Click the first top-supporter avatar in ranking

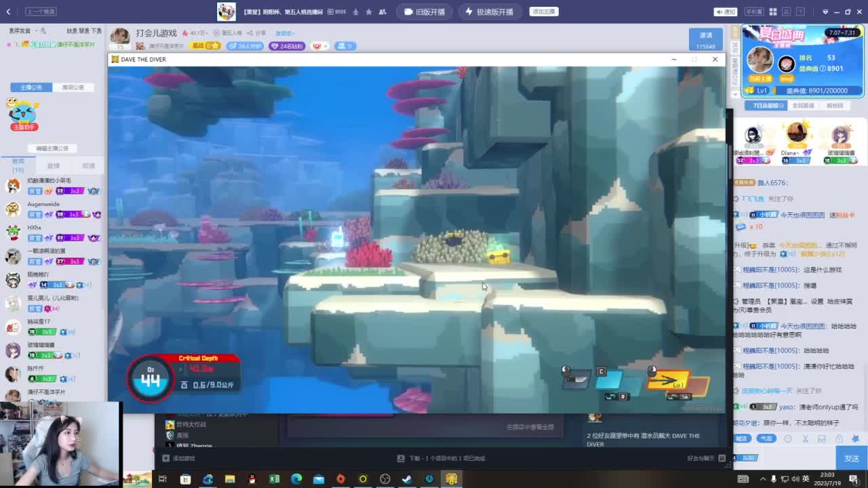(753, 136)
